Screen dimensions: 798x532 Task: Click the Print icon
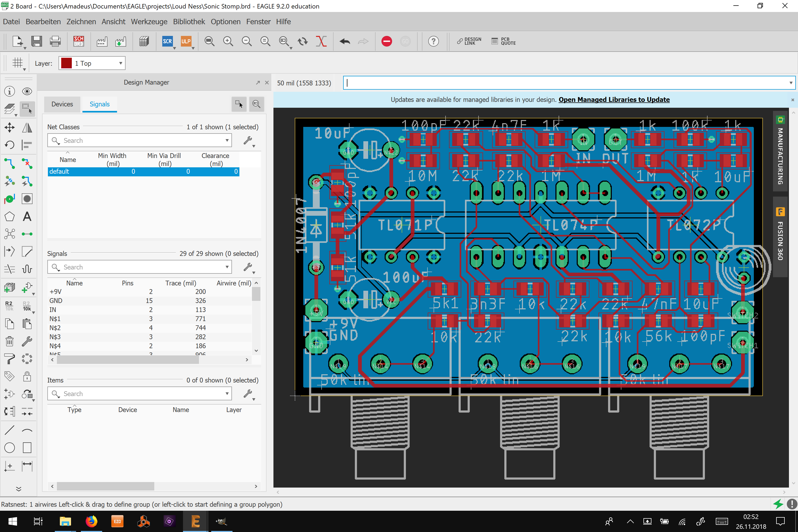point(55,41)
